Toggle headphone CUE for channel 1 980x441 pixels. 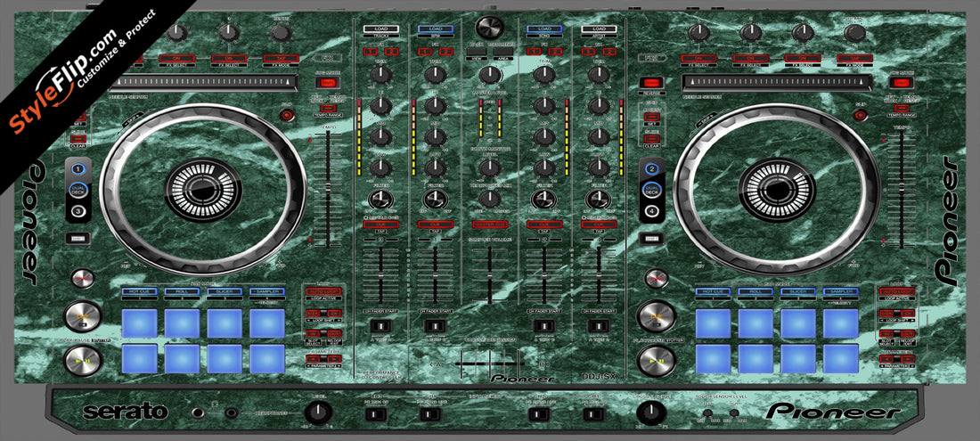[435, 225]
